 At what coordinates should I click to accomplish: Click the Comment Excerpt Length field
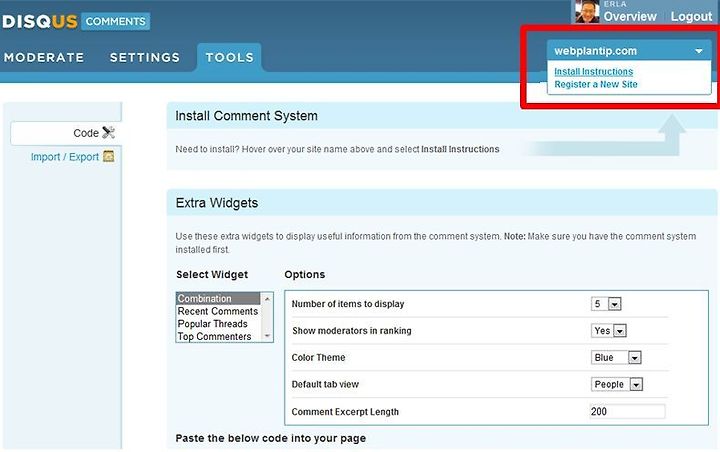pyautogui.click(x=627, y=411)
